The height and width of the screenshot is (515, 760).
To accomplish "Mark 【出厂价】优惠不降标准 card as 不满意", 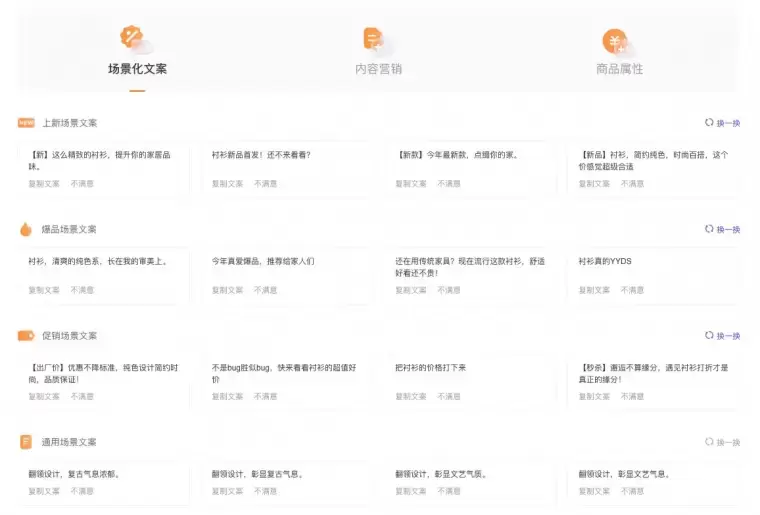I will (82, 396).
